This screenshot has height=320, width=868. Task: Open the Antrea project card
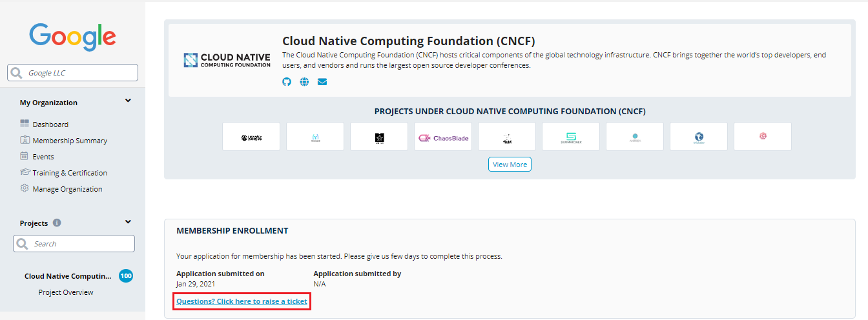(635, 137)
